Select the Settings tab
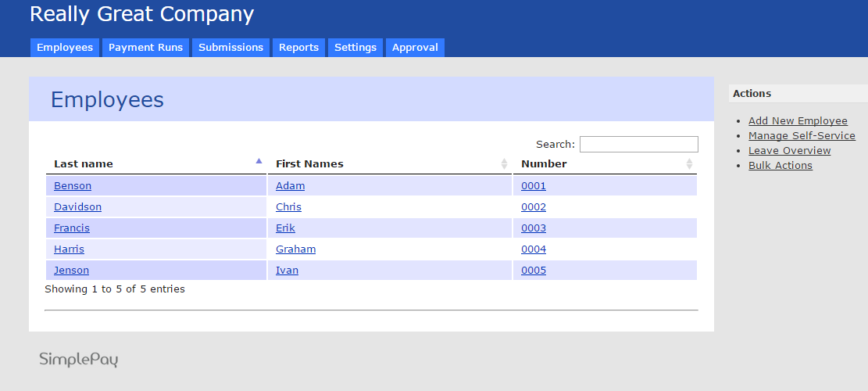The height and width of the screenshot is (391, 868). click(355, 48)
